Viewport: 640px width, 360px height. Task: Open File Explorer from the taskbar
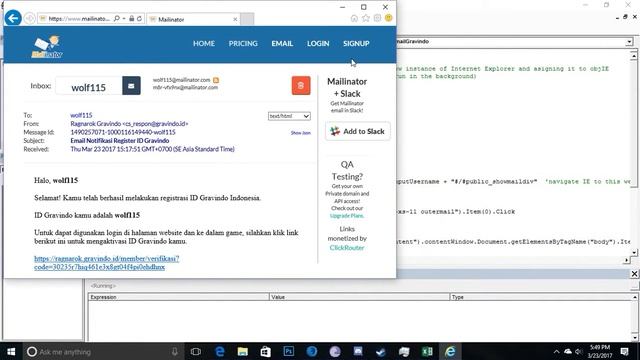242,351
